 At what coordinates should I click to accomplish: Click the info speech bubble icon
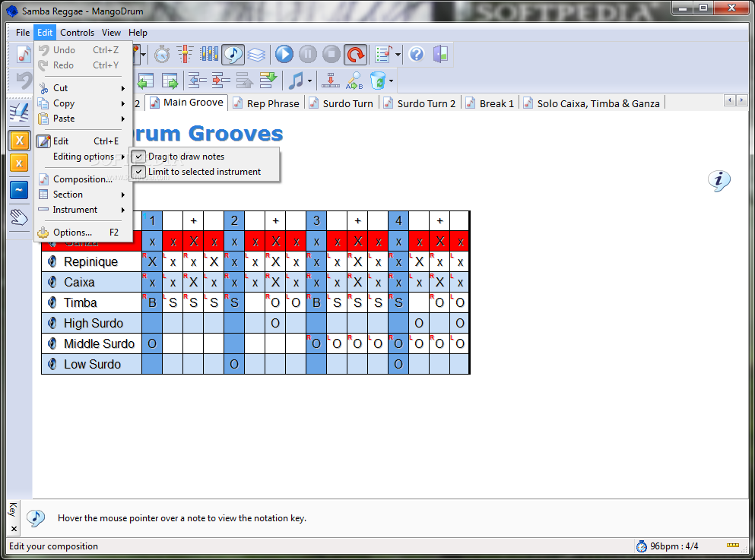click(x=719, y=181)
